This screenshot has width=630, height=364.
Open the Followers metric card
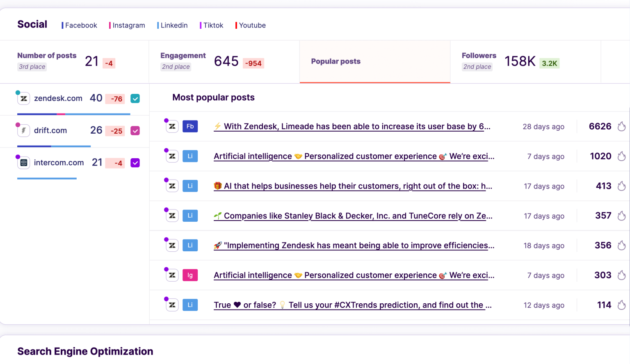[x=525, y=61]
